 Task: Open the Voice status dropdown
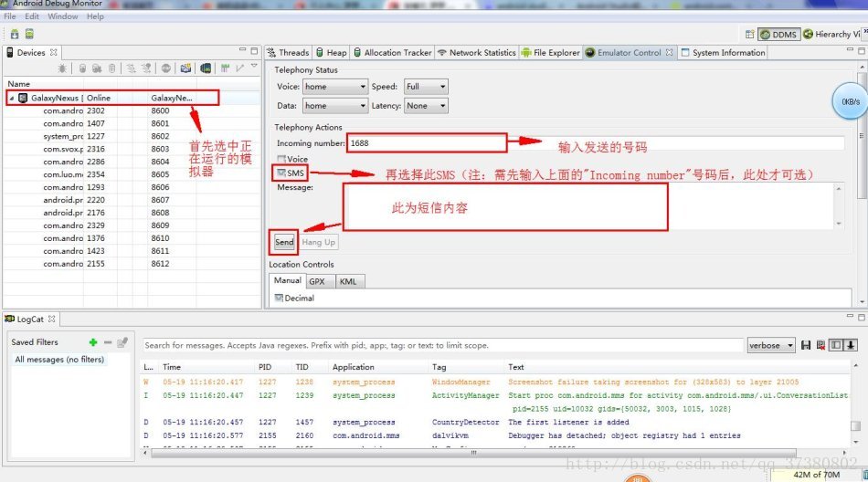point(334,87)
